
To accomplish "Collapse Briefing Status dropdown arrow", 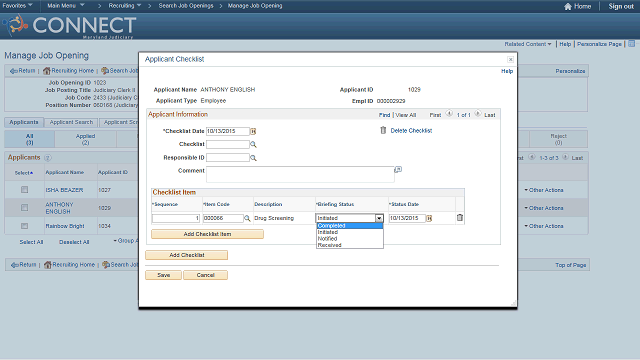I will click(379, 218).
